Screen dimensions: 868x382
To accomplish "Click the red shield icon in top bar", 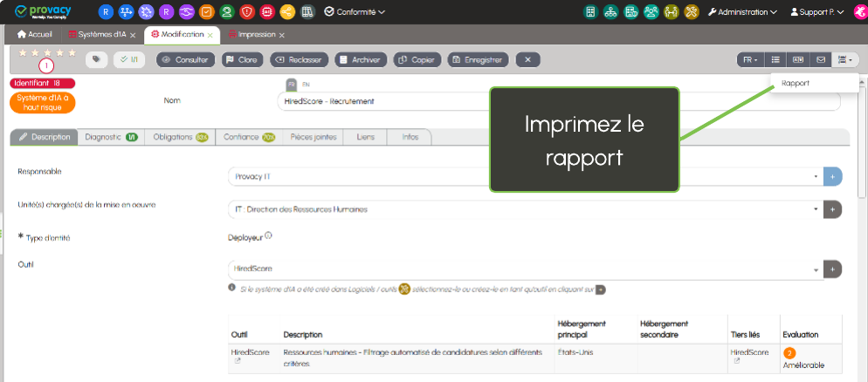I will [246, 12].
